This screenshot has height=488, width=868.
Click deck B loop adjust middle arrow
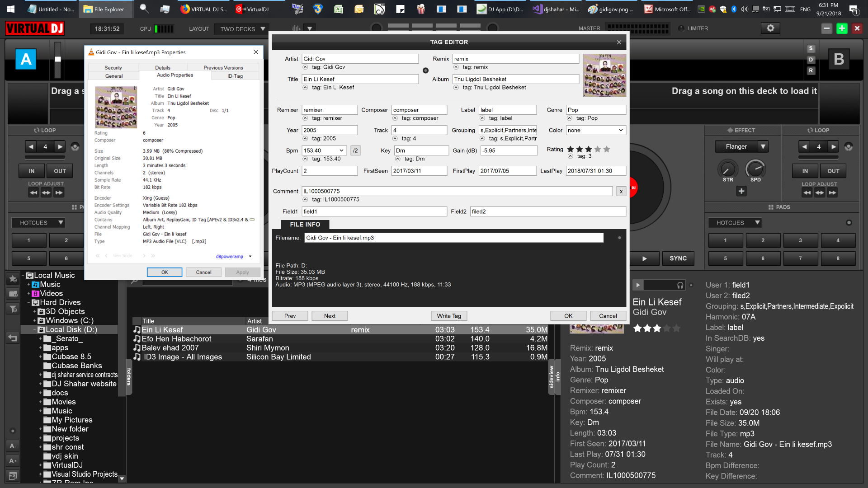pos(820,193)
